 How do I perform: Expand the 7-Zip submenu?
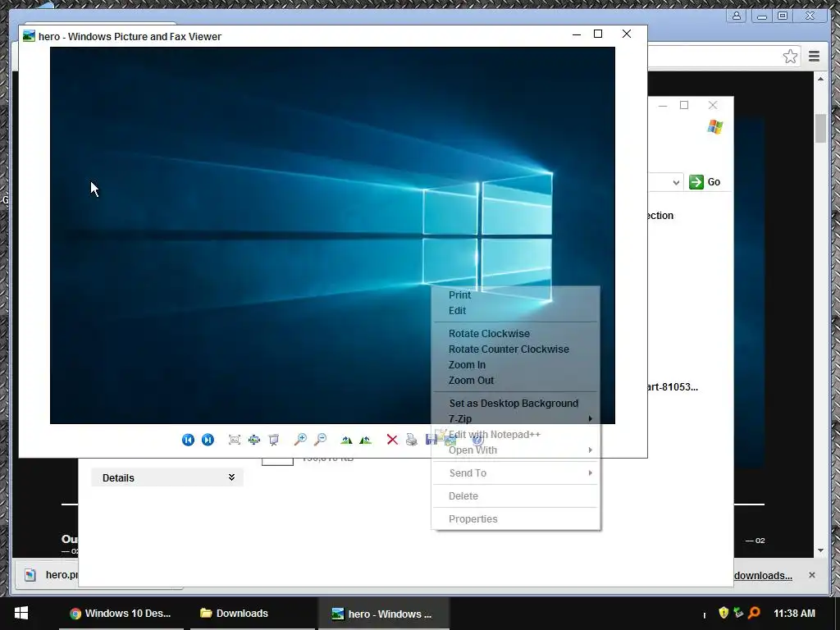pos(515,419)
